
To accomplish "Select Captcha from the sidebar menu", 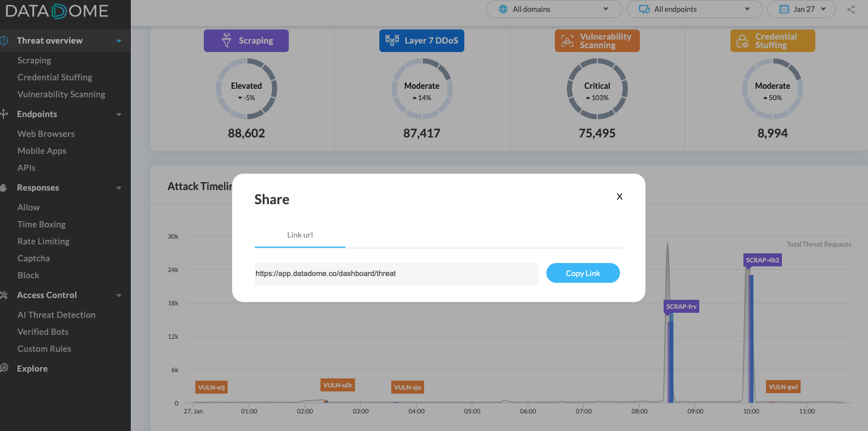I will pyautogui.click(x=33, y=258).
